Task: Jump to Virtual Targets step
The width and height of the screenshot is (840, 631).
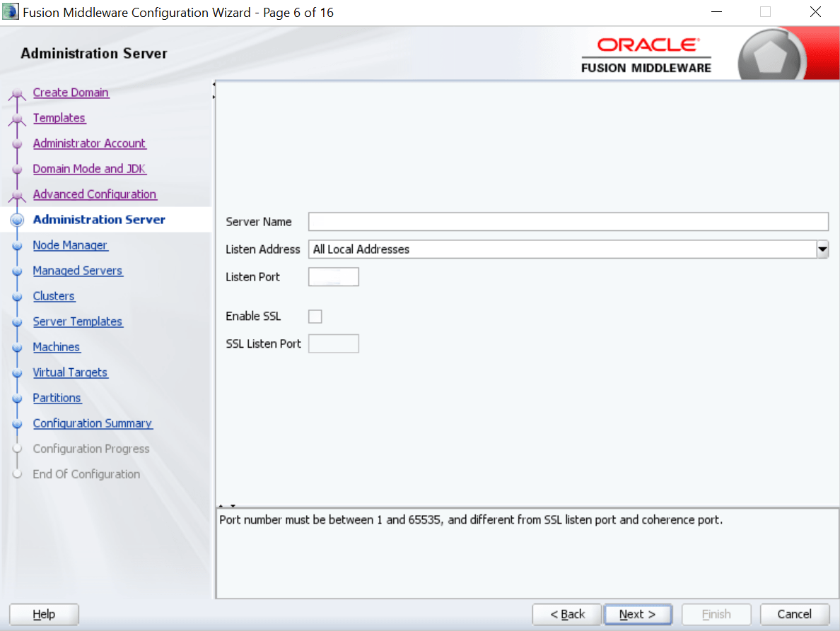Action: (x=70, y=372)
